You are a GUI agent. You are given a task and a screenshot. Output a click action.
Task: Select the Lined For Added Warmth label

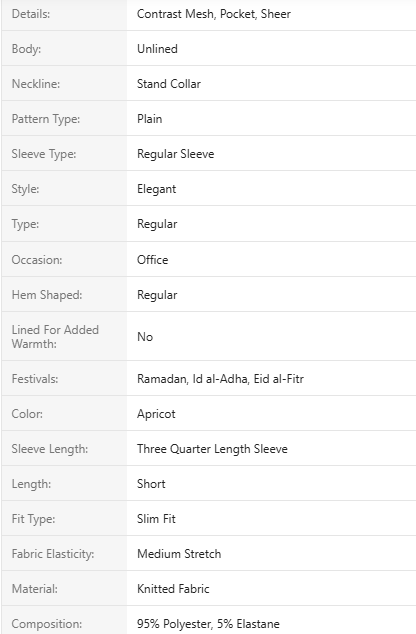pos(55,337)
